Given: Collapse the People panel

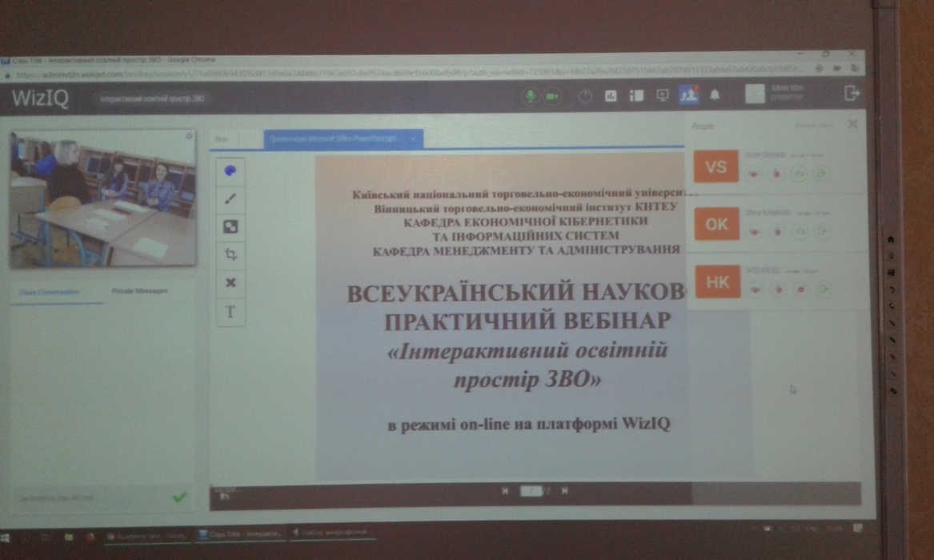Looking at the screenshot, I should [853, 124].
